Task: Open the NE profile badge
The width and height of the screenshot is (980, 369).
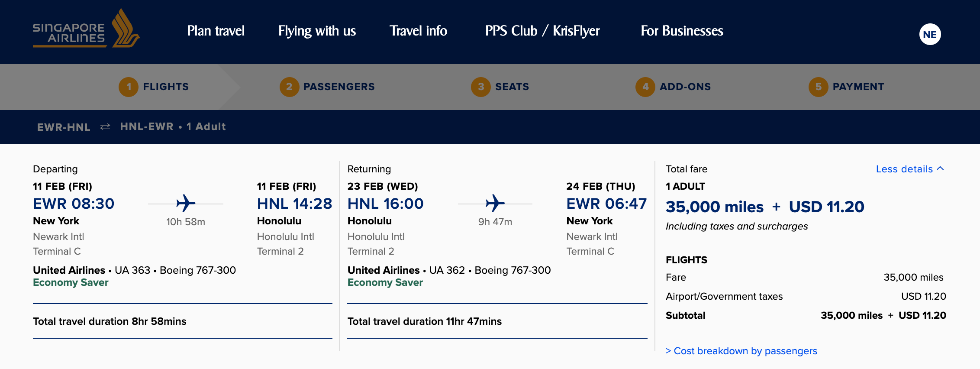Action: 931,34
